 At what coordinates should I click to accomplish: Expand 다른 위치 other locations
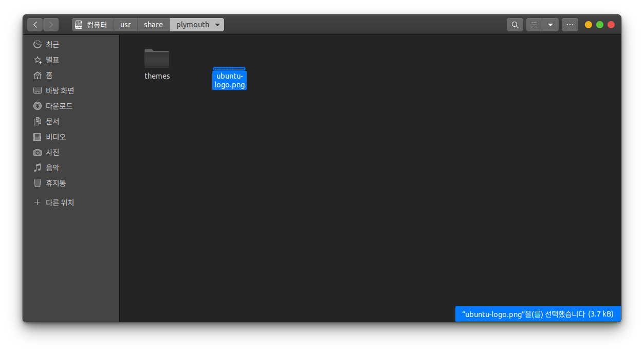(x=60, y=202)
